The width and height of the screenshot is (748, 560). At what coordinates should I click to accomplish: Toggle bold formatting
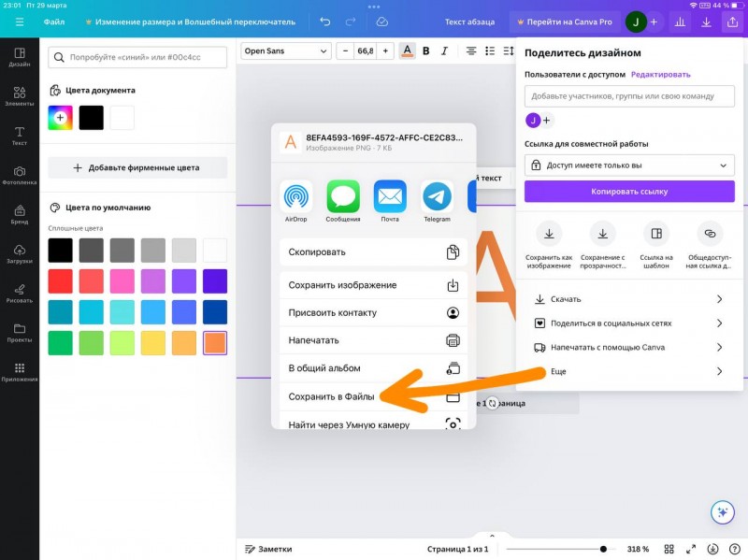point(426,51)
